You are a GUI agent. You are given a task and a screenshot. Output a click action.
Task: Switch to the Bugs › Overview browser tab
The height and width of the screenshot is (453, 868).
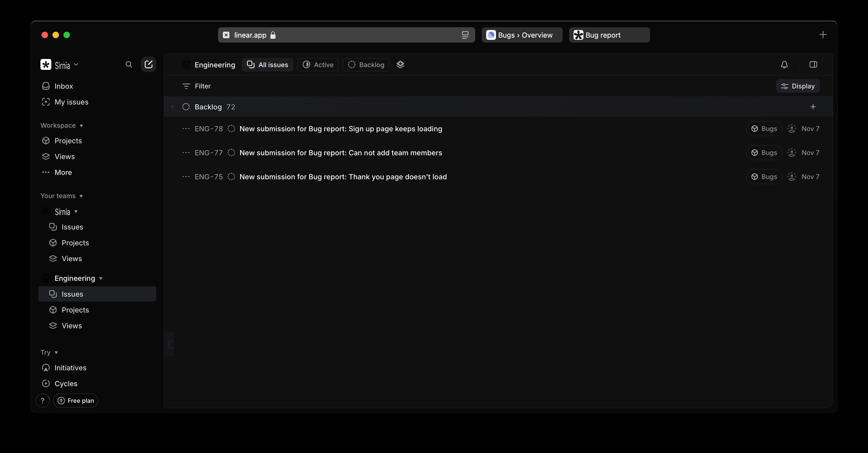[522, 35]
